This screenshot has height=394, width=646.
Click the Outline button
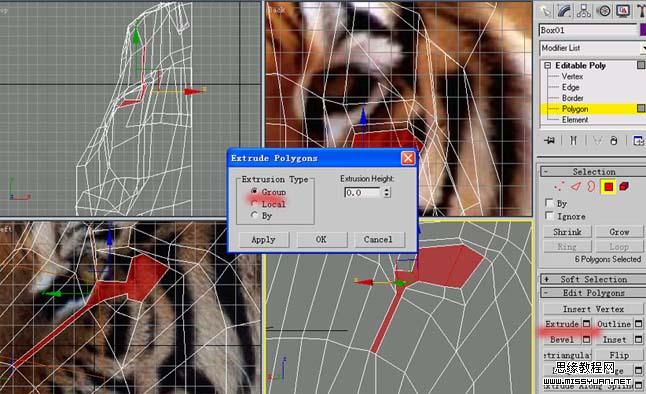point(614,324)
